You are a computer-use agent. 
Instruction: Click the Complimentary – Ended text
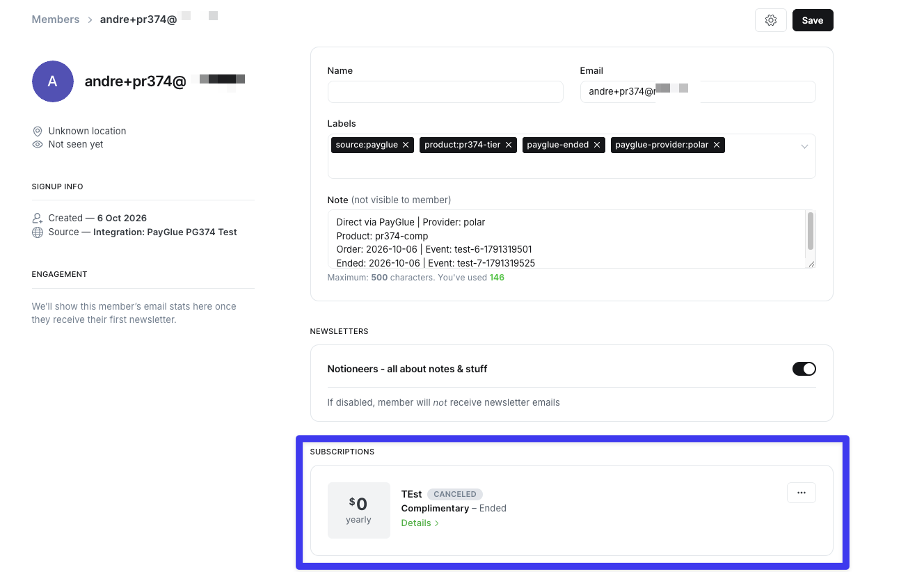[x=454, y=509]
